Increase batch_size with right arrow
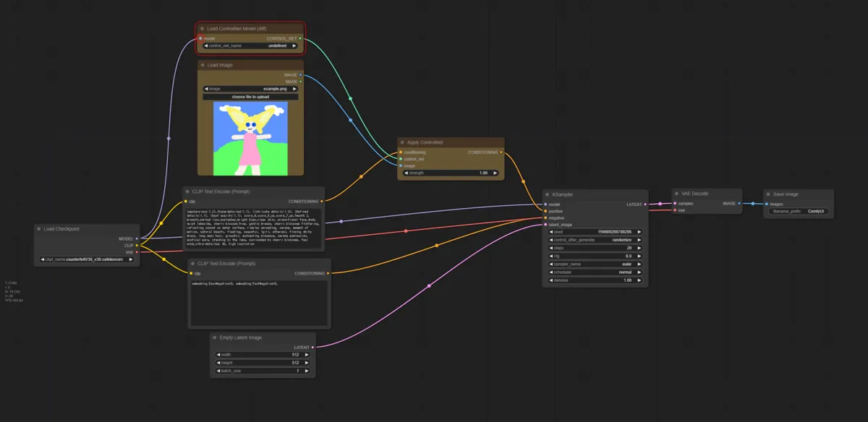The height and width of the screenshot is (422, 868). click(x=307, y=371)
